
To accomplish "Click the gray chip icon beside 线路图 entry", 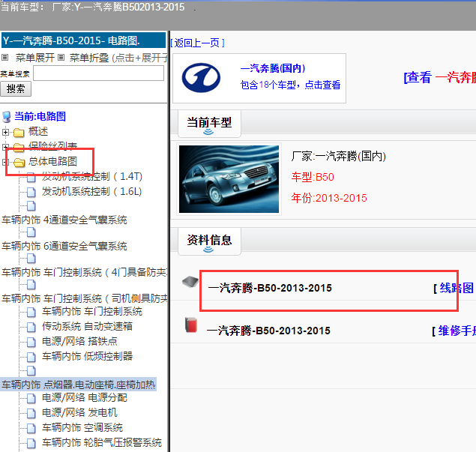I will tap(190, 282).
